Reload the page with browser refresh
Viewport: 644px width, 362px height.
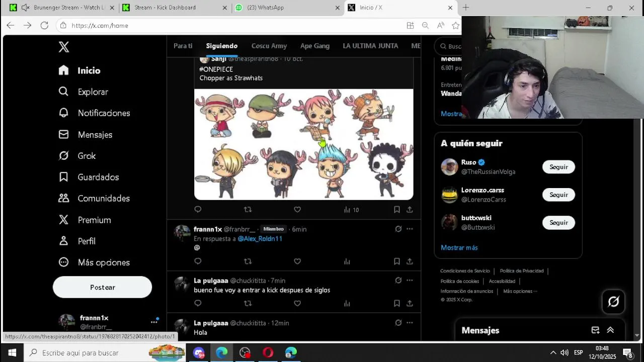[x=44, y=25]
